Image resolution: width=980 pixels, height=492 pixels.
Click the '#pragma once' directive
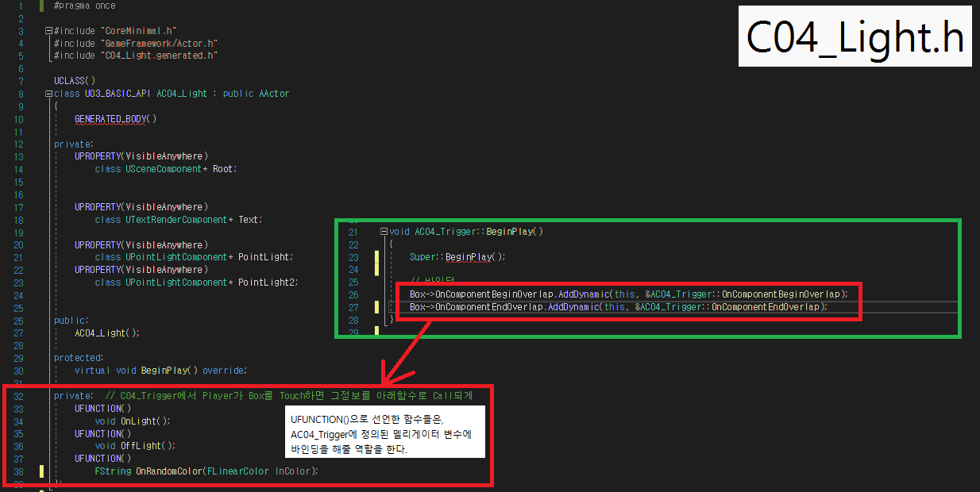(85, 6)
